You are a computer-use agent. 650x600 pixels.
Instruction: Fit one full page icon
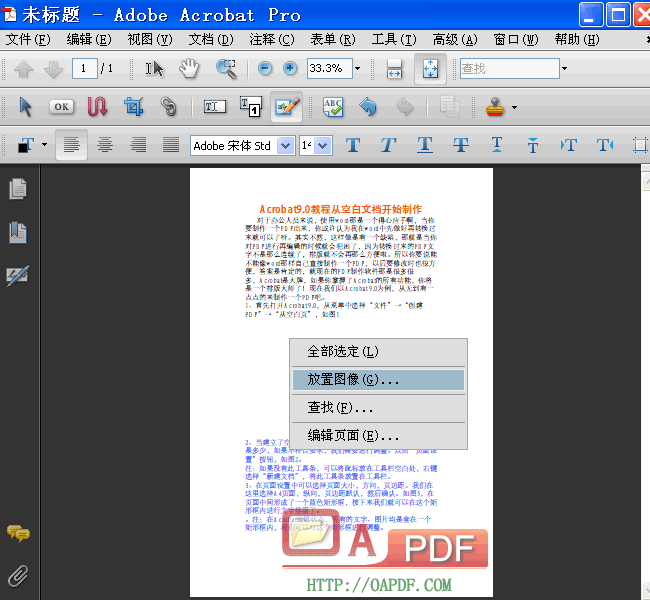point(430,68)
